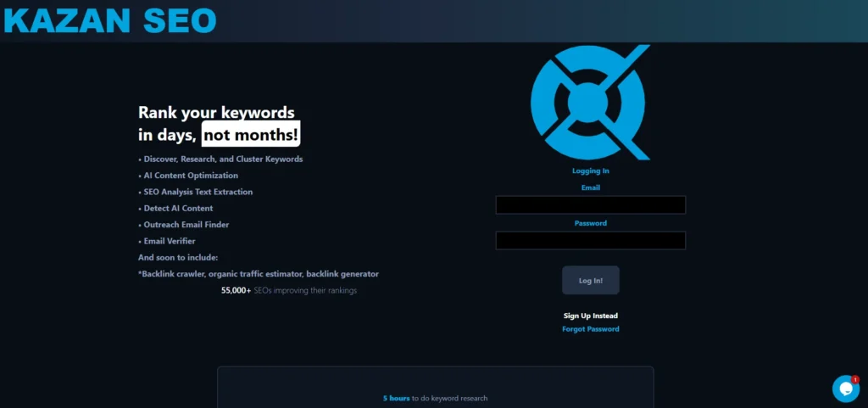Click the 'not months!' highlighted text

pos(251,134)
